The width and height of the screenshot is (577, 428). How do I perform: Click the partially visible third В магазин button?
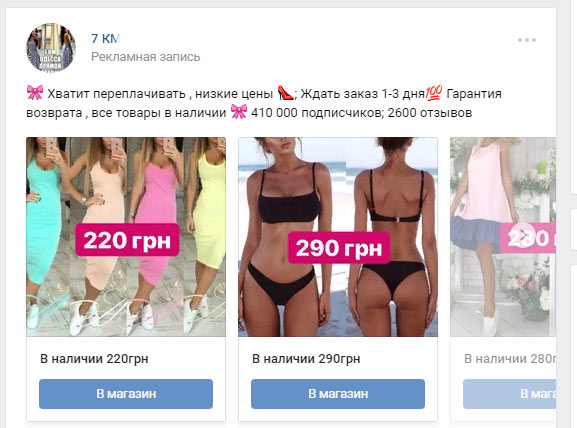click(x=509, y=394)
